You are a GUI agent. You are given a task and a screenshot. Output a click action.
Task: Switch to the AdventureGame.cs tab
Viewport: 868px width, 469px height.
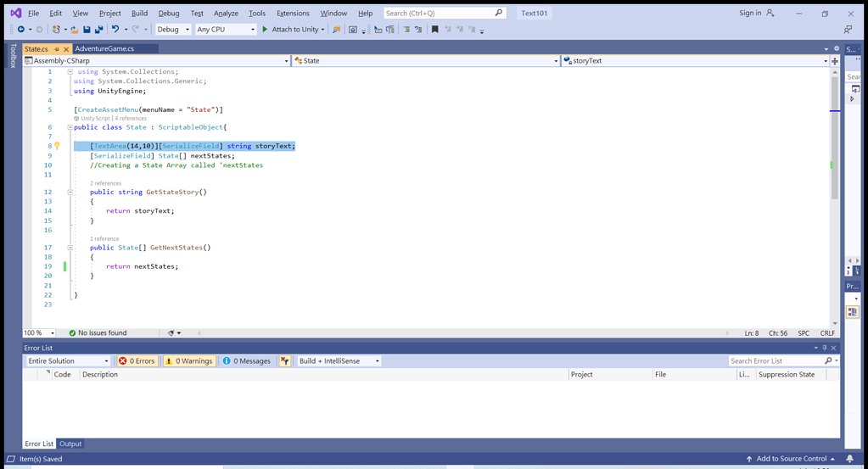tap(104, 49)
